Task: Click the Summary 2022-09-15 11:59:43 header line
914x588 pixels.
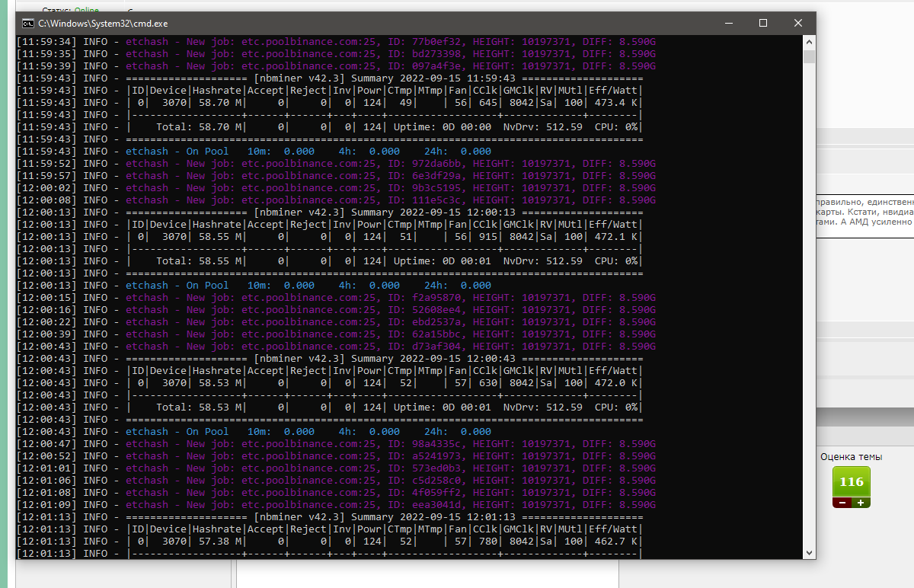Action: tap(385, 78)
